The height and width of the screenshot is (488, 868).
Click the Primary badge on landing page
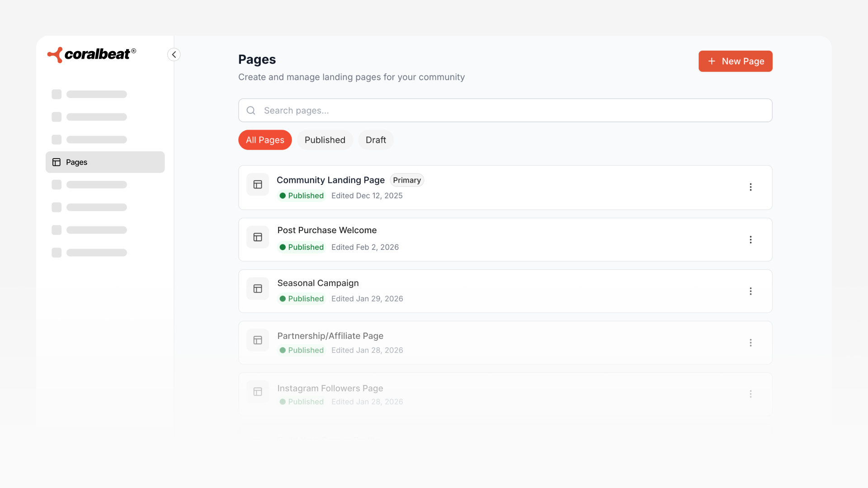(x=406, y=180)
